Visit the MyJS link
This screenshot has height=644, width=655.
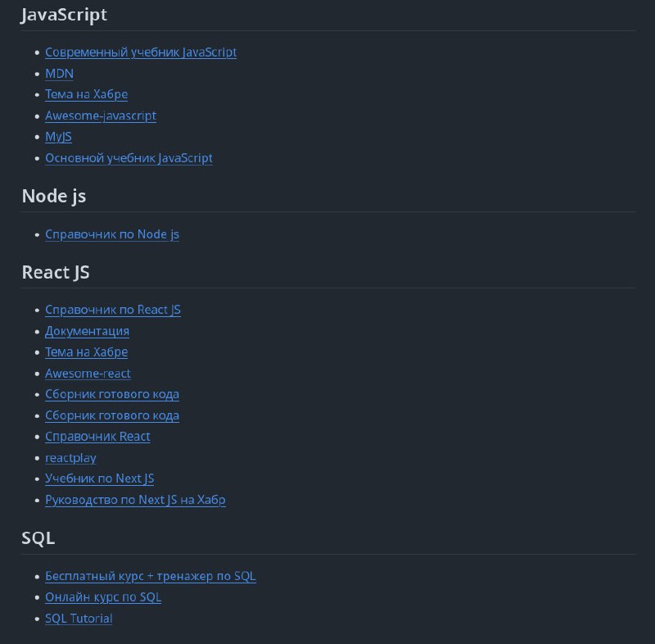tap(58, 137)
